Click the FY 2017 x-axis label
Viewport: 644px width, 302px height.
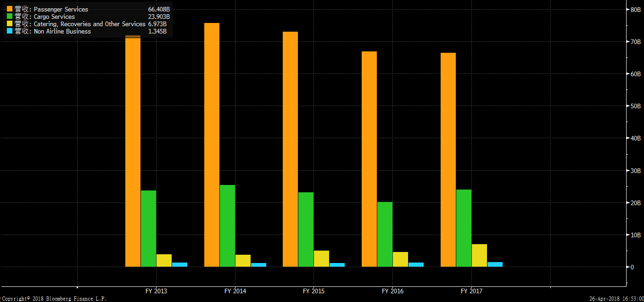(471, 291)
